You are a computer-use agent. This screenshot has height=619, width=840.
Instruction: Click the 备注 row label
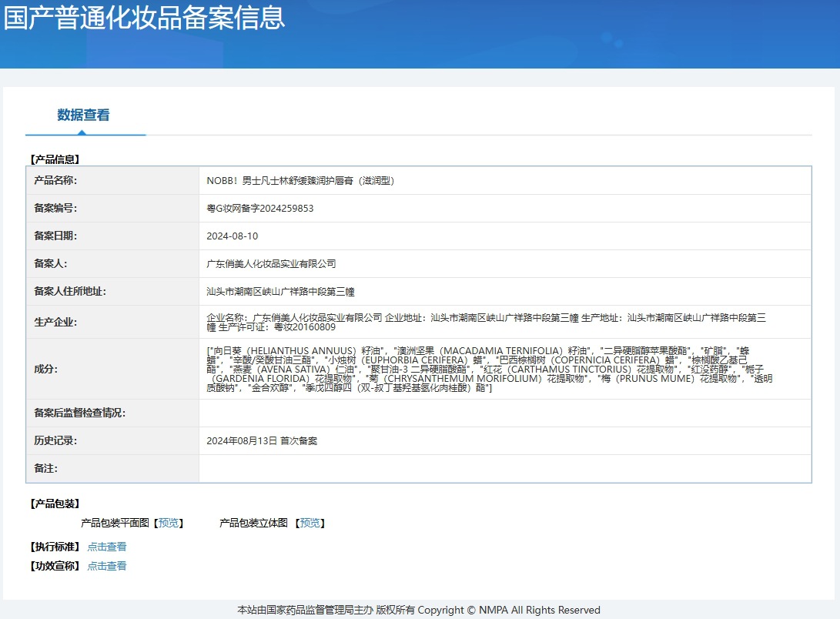[x=46, y=469]
